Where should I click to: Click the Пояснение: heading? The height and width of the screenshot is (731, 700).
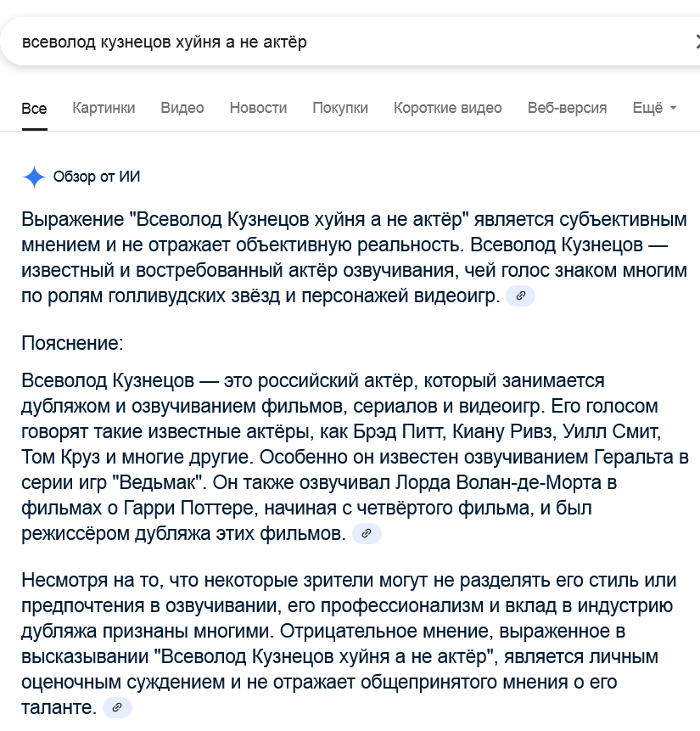[x=72, y=343]
